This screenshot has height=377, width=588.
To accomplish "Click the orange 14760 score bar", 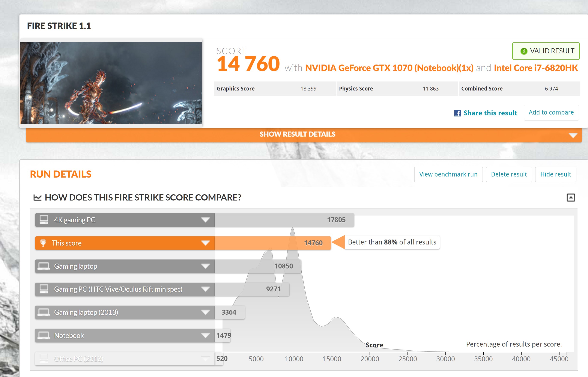I will [x=273, y=243].
